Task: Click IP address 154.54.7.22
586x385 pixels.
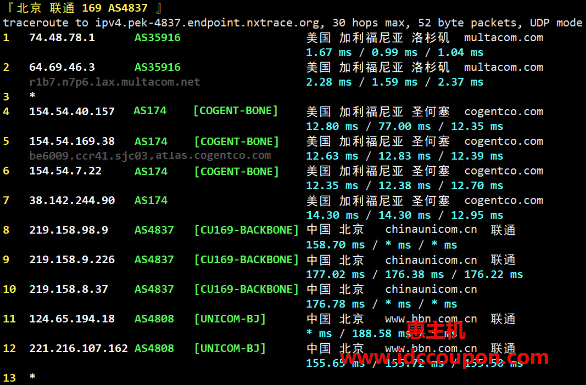Action: 65,171
